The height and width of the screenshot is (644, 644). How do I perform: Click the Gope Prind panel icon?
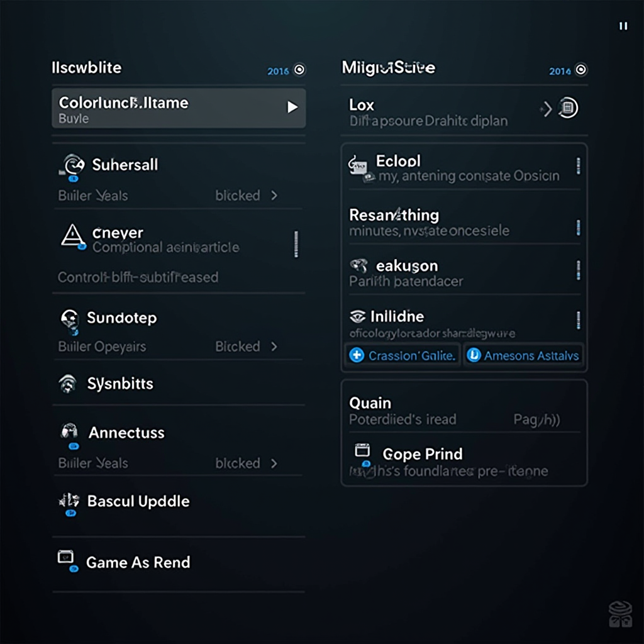(361, 451)
